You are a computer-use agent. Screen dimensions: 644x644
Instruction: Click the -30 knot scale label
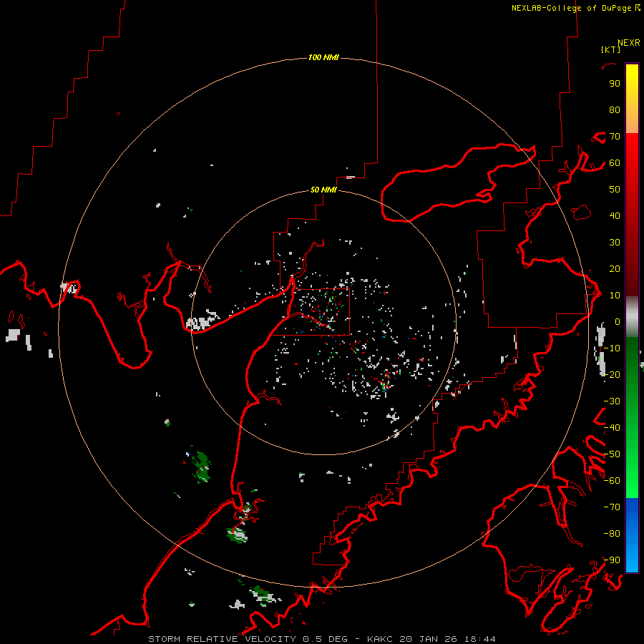click(612, 401)
